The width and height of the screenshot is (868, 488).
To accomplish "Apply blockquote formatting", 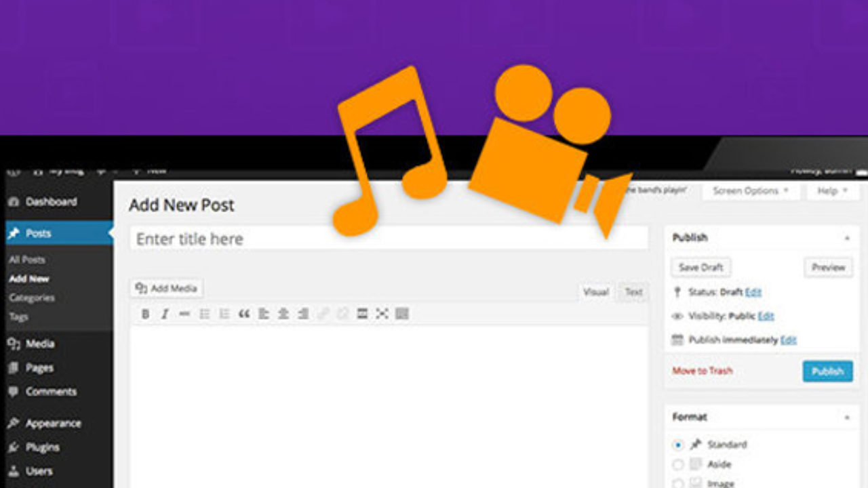I will [244, 314].
